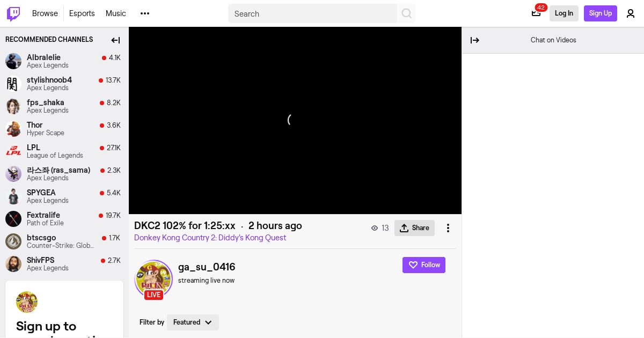Click SPYGEA channel avatar
Screen dimensions: 644x338
coord(13,196)
